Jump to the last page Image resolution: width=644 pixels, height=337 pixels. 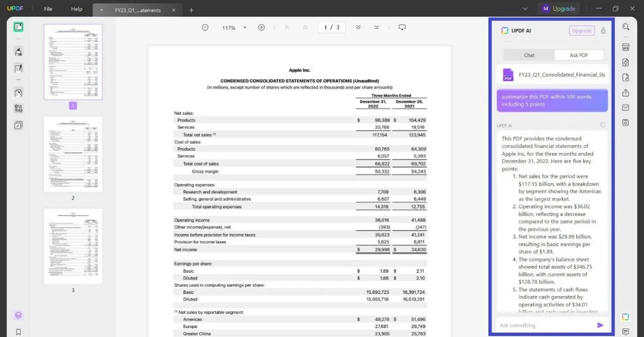[x=376, y=27]
